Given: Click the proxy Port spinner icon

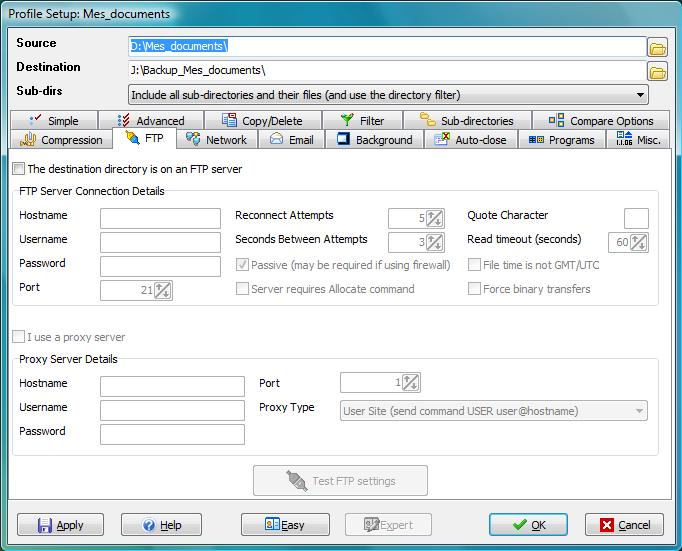Looking at the screenshot, I should [410, 382].
